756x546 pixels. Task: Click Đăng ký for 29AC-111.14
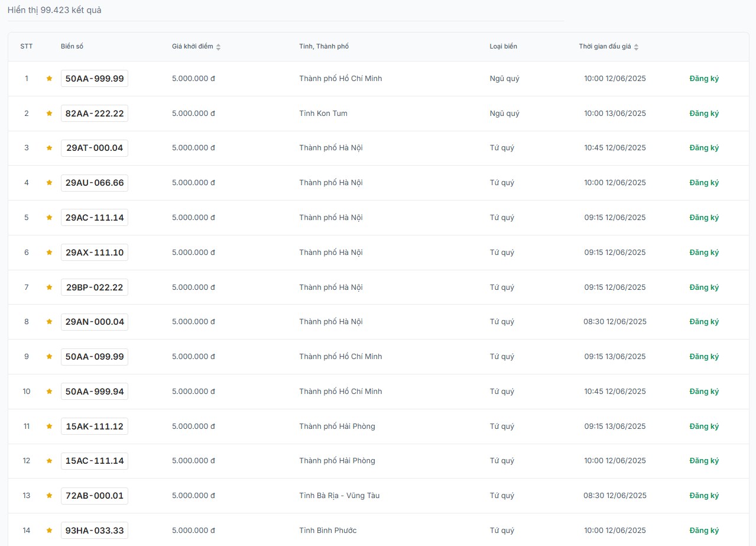pos(704,218)
